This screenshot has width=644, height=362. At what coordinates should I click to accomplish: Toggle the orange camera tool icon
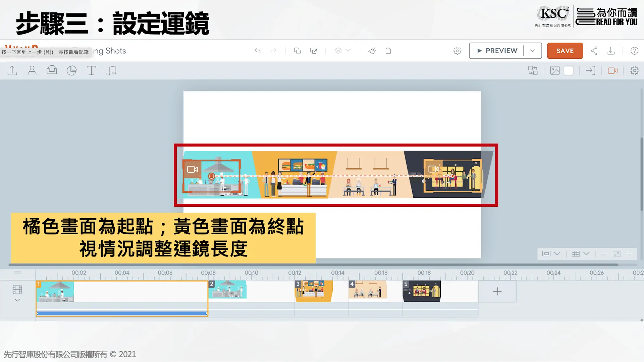coord(612,70)
